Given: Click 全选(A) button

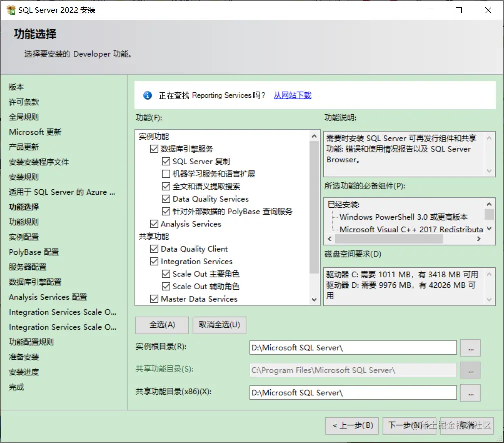Looking at the screenshot, I should (162, 325).
